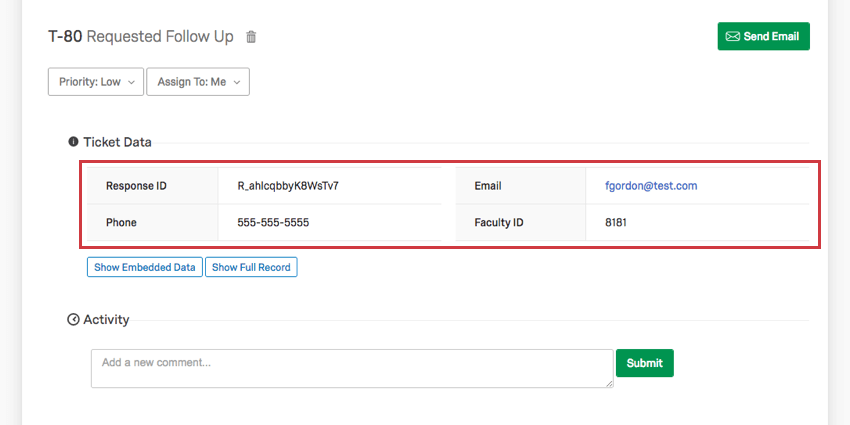
Task: Open the Priority: Low dropdown
Action: pyautogui.click(x=96, y=82)
